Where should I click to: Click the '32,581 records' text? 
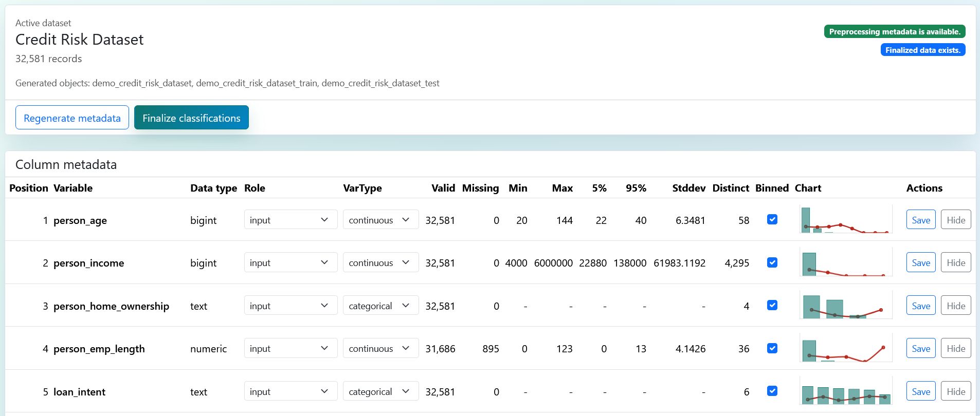click(48, 59)
